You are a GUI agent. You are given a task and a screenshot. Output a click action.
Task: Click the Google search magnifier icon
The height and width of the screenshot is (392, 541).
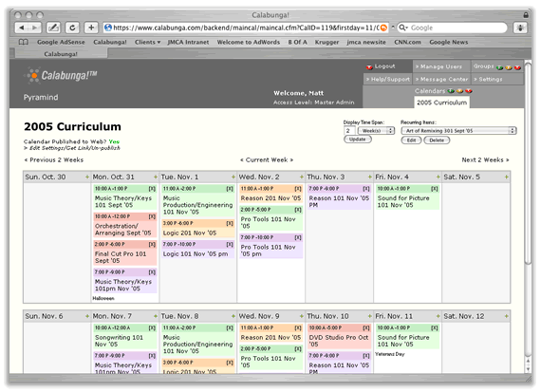tap(402, 28)
